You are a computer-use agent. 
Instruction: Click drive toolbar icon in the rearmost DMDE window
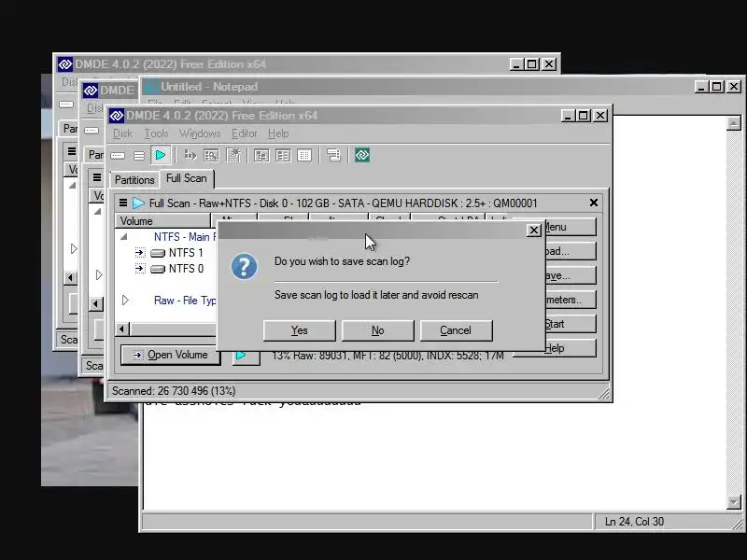coord(66,105)
